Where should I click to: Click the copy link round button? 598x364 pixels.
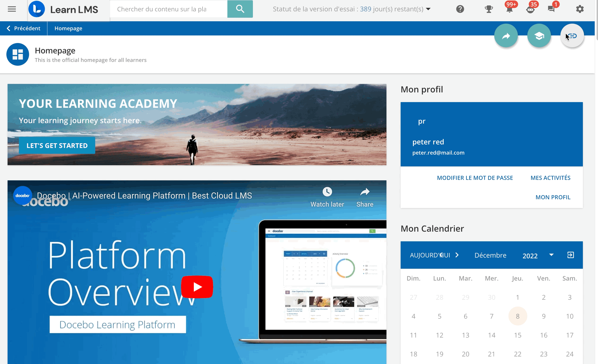[572, 36]
